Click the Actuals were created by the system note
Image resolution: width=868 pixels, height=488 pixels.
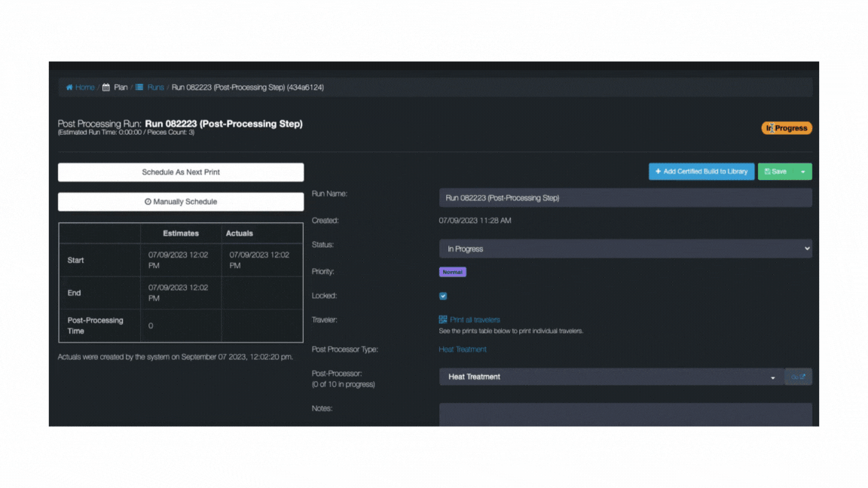pos(176,358)
